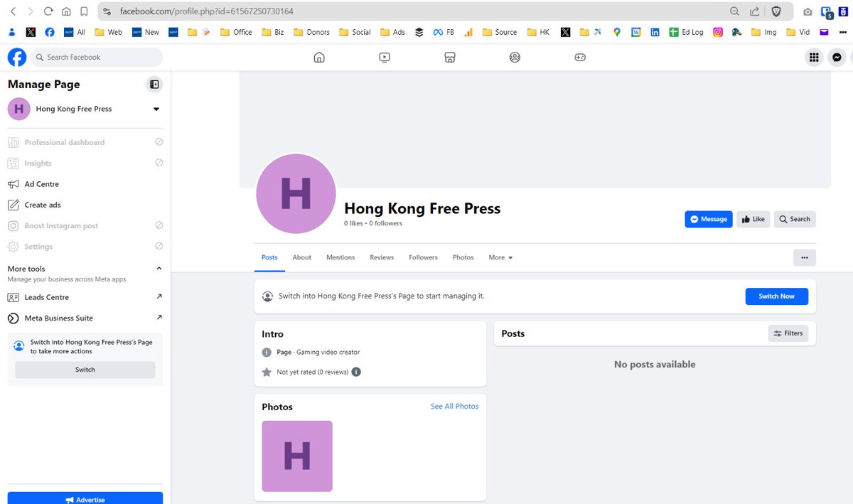This screenshot has height=504, width=853.
Task: Open the More tab dropdown
Action: 500,257
